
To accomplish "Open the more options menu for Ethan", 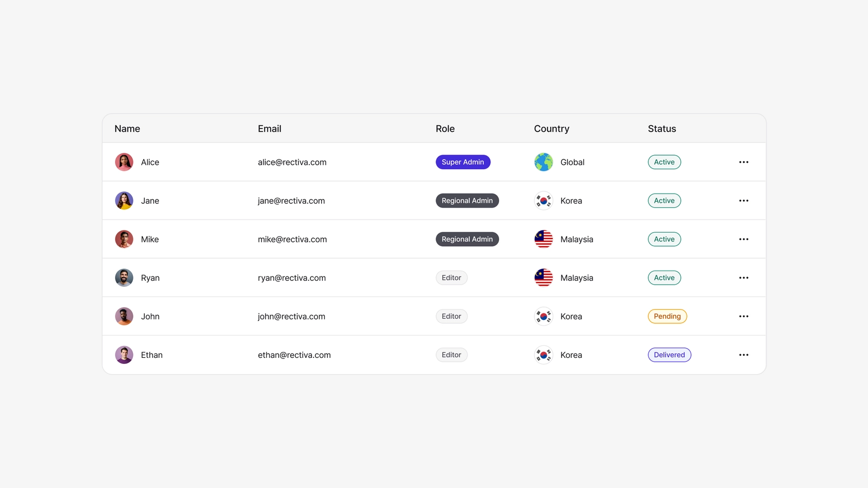I will [x=743, y=355].
